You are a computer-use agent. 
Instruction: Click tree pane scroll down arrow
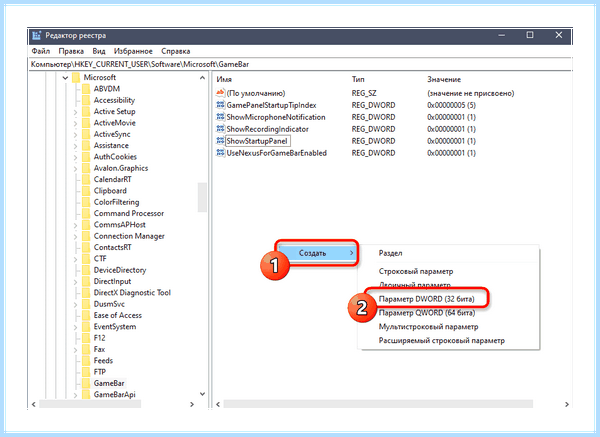point(202,394)
